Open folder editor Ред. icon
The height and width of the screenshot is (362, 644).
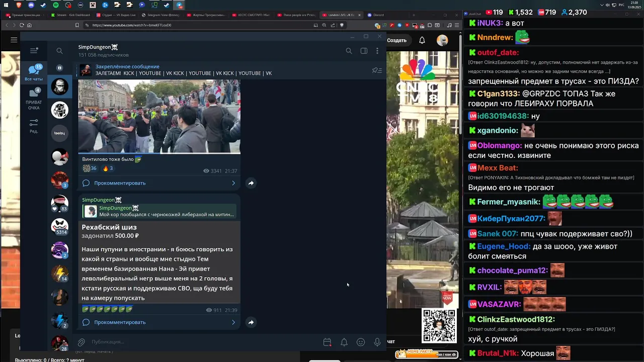(34, 126)
